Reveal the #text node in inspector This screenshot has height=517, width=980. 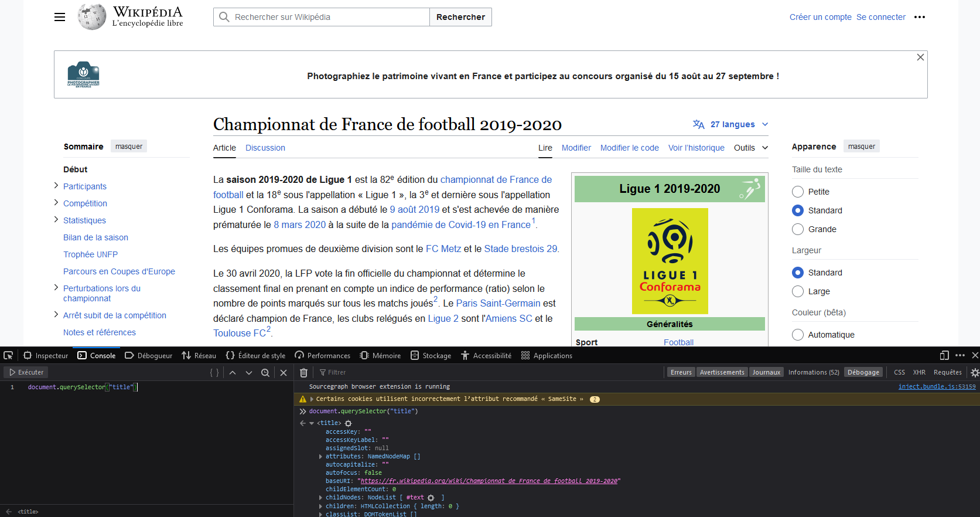431,498
